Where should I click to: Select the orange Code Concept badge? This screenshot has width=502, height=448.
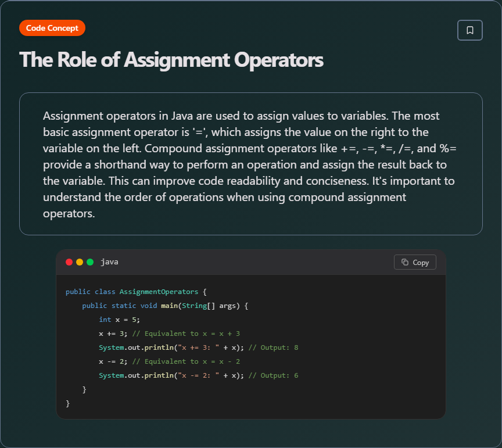[x=52, y=27]
